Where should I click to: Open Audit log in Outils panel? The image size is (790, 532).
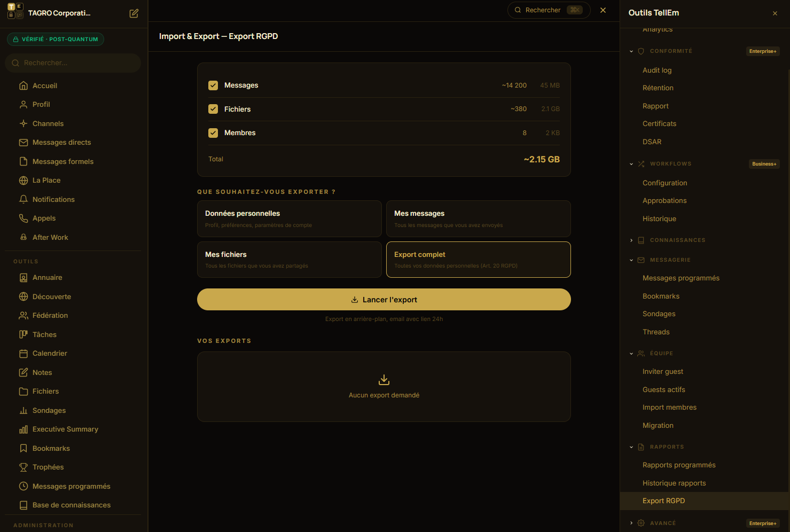pyautogui.click(x=657, y=70)
